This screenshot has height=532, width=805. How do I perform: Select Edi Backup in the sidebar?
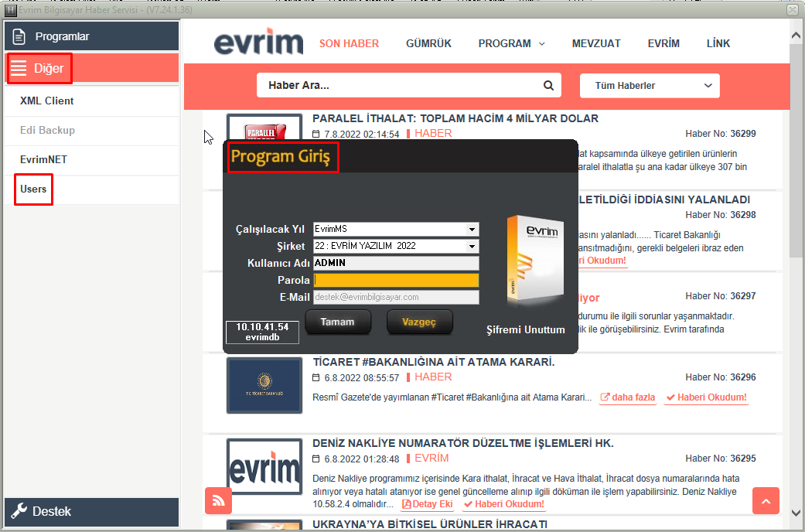click(x=91, y=131)
